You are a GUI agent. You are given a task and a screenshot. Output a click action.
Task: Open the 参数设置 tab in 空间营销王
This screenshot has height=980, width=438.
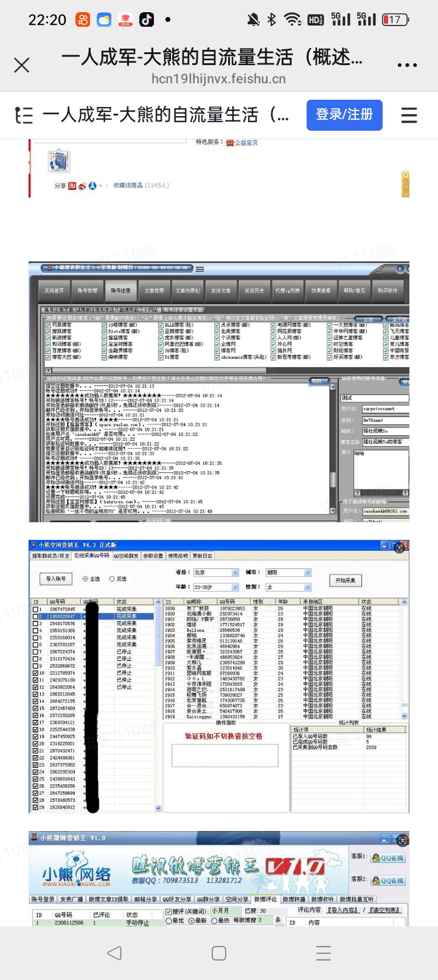click(x=153, y=556)
